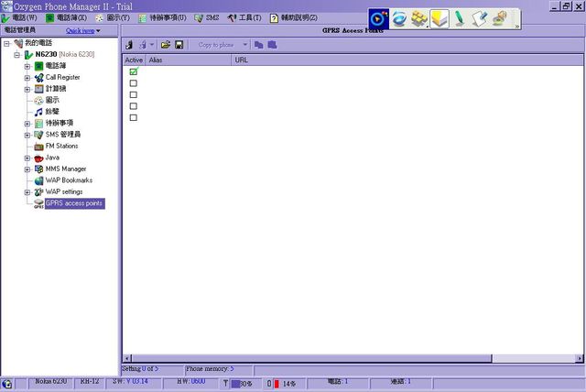Click the Quick jump link
Image resolution: width=586 pixels, height=392 pixels.
[x=80, y=30]
